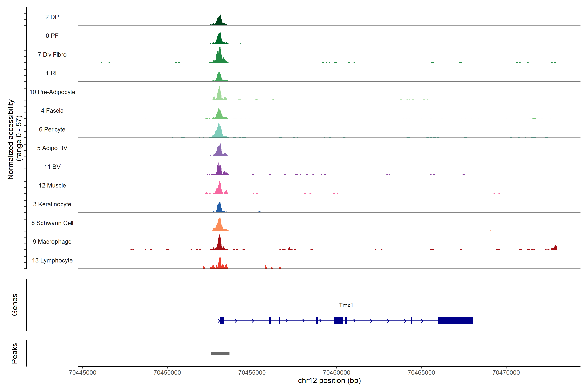Click the large last exon of Tmx1
Screen dimensions: 588x392
(455, 321)
